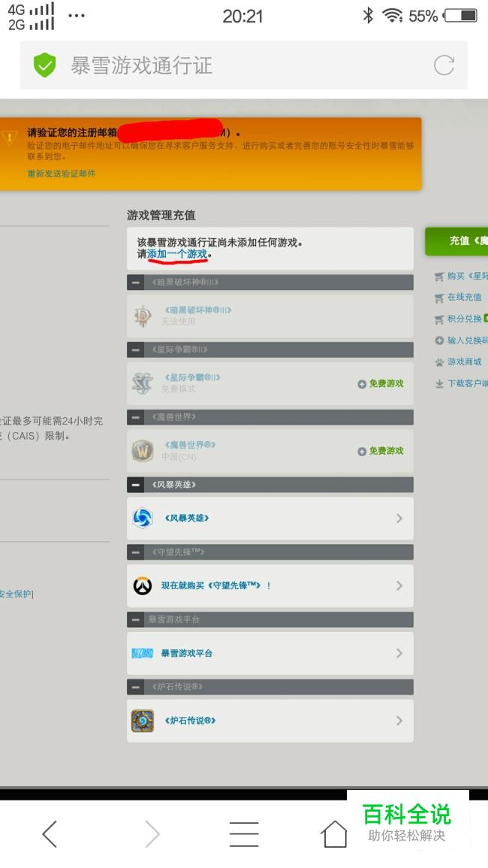Image resolution: width=488 pixels, height=868 pixels.
Task: Open the 《炉石传说®》 game link
Action: point(190,721)
